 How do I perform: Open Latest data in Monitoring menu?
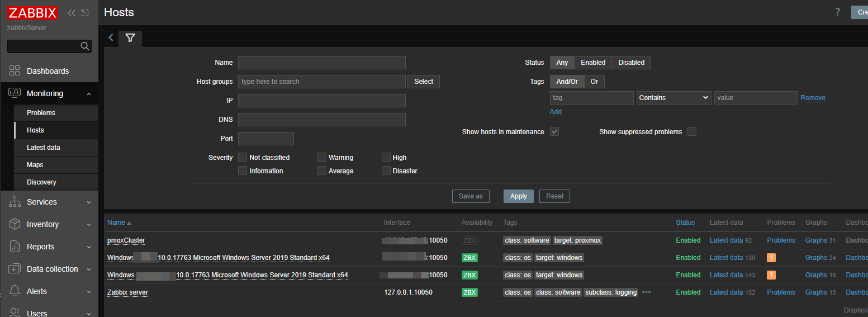44,148
